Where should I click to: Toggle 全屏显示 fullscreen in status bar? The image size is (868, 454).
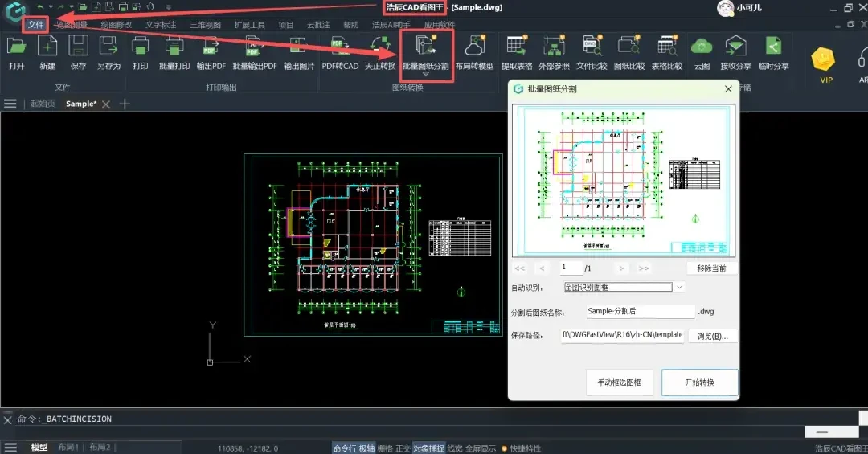480,448
